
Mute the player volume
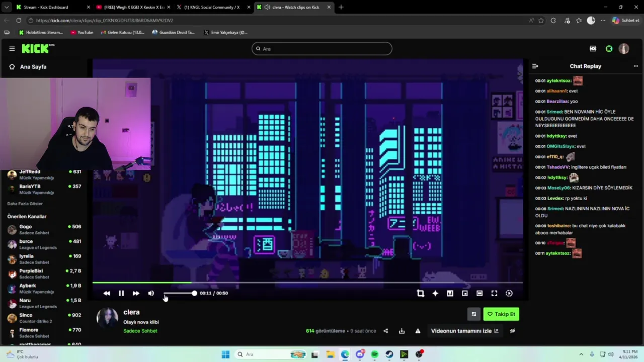[x=151, y=293]
